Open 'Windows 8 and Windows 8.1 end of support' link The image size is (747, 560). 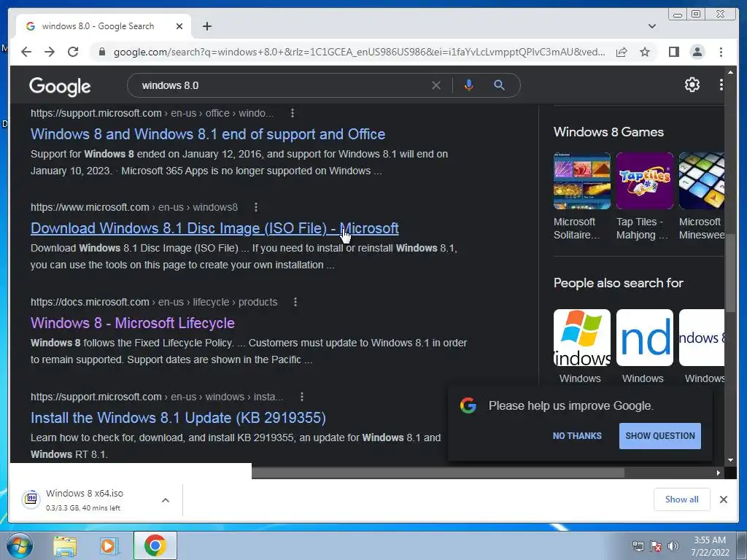[x=208, y=134]
